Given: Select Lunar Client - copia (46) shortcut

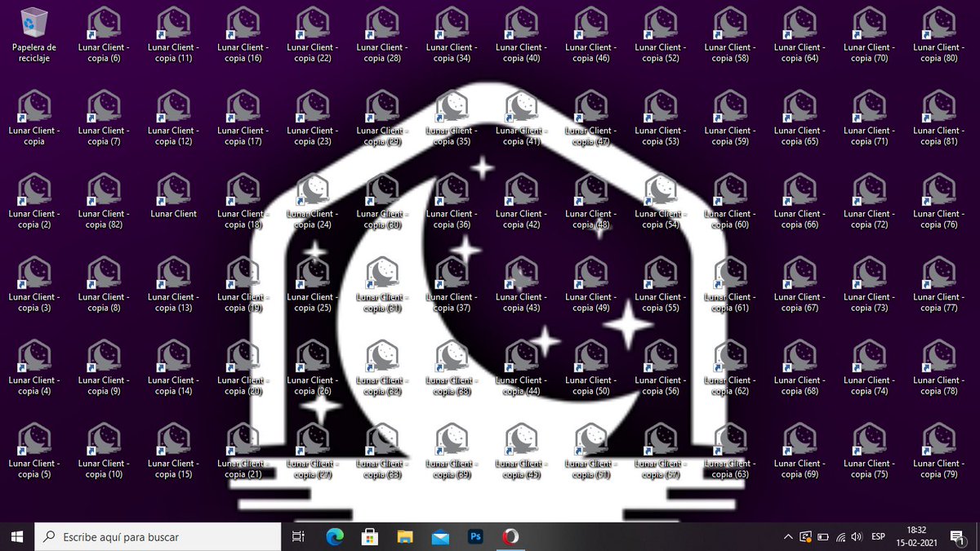Looking at the screenshot, I should tap(591, 36).
